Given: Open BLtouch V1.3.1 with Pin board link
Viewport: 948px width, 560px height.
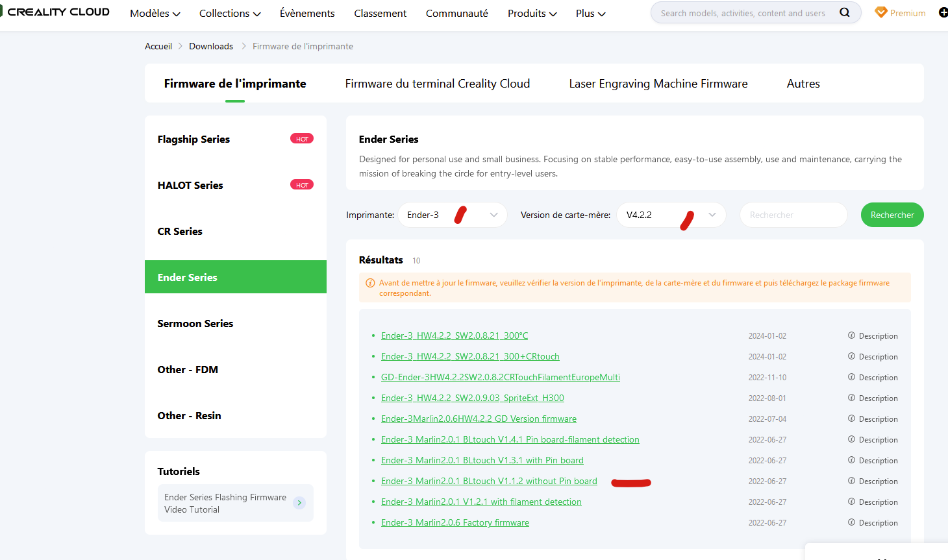Looking at the screenshot, I should [x=482, y=460].
